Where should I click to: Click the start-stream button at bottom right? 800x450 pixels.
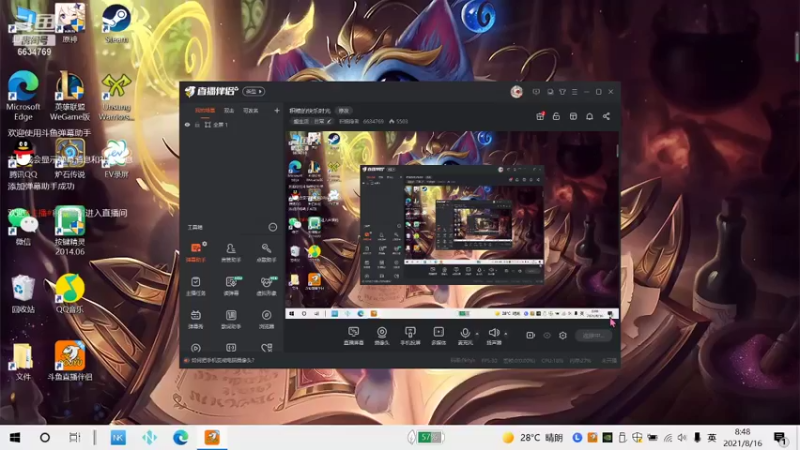[593, 336]
